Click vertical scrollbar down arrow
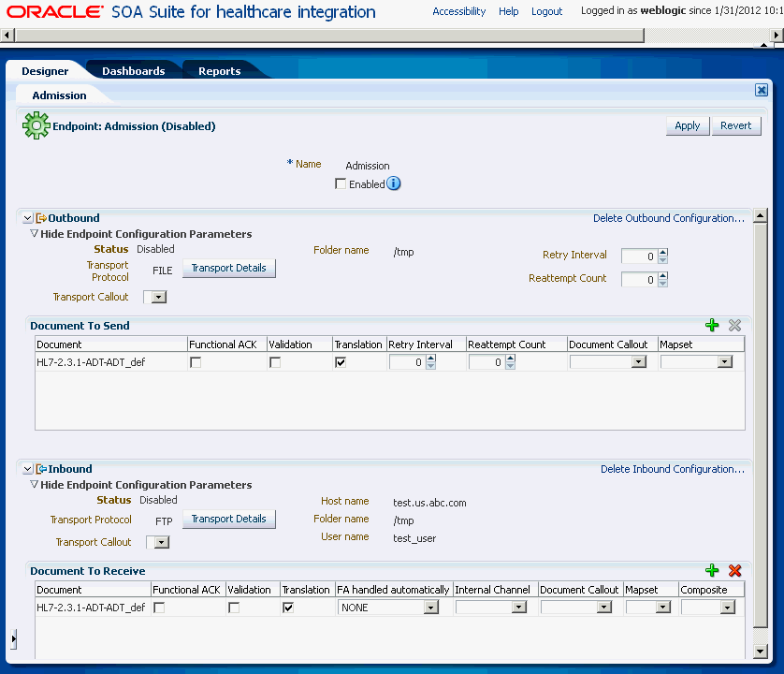784x674 pixels. point(760,651)
